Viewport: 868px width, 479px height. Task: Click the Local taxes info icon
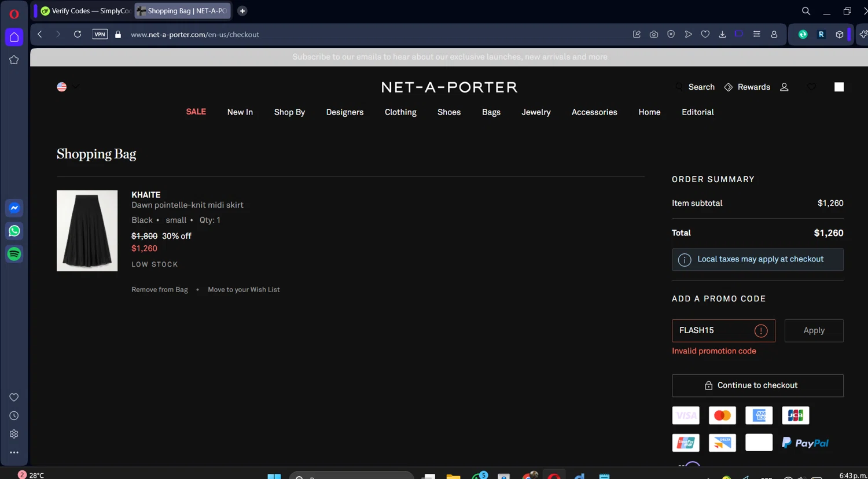tap(685, 260)
